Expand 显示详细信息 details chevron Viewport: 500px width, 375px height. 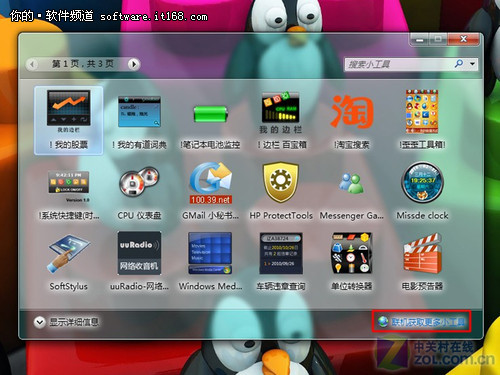tap(40, 322)
